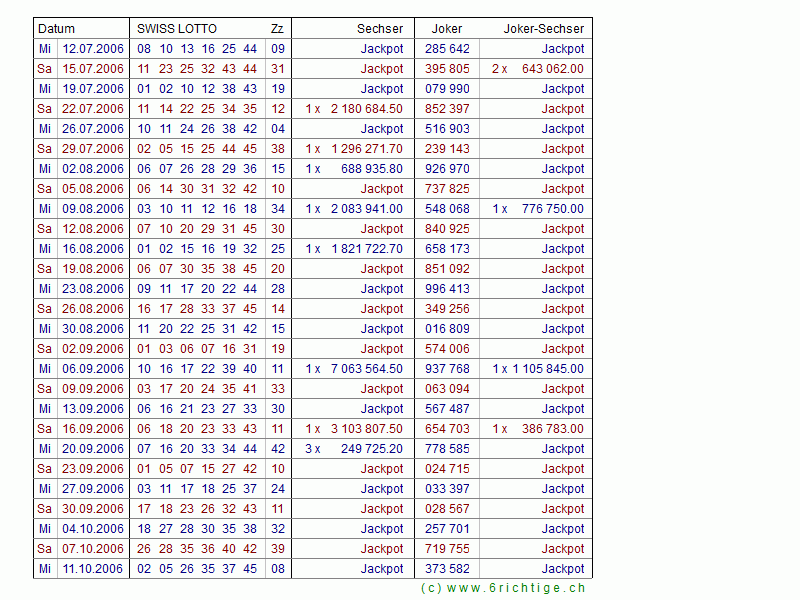Select Joker number 285 642
800x600 pixels.
tap(447, 49)
